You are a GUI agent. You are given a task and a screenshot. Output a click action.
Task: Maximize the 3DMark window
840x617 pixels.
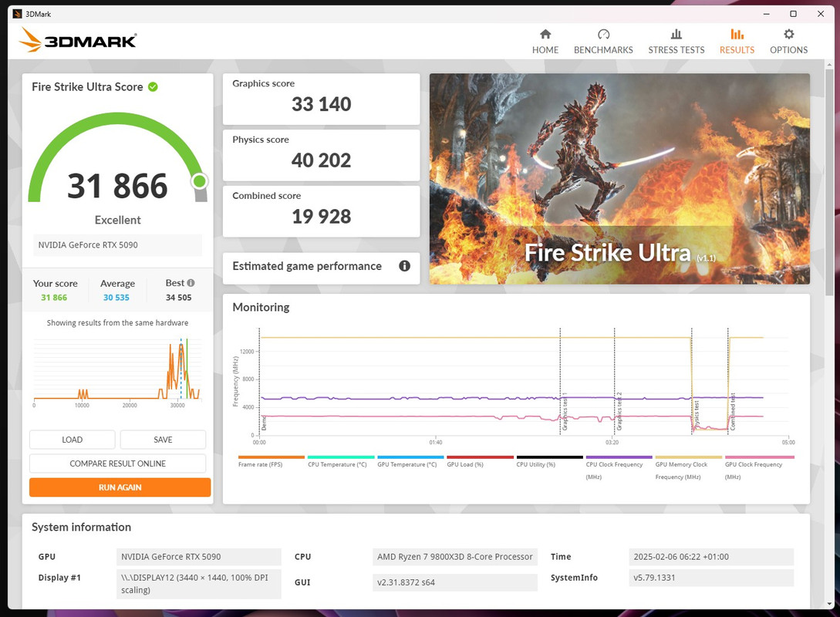(x=794, y=14)
